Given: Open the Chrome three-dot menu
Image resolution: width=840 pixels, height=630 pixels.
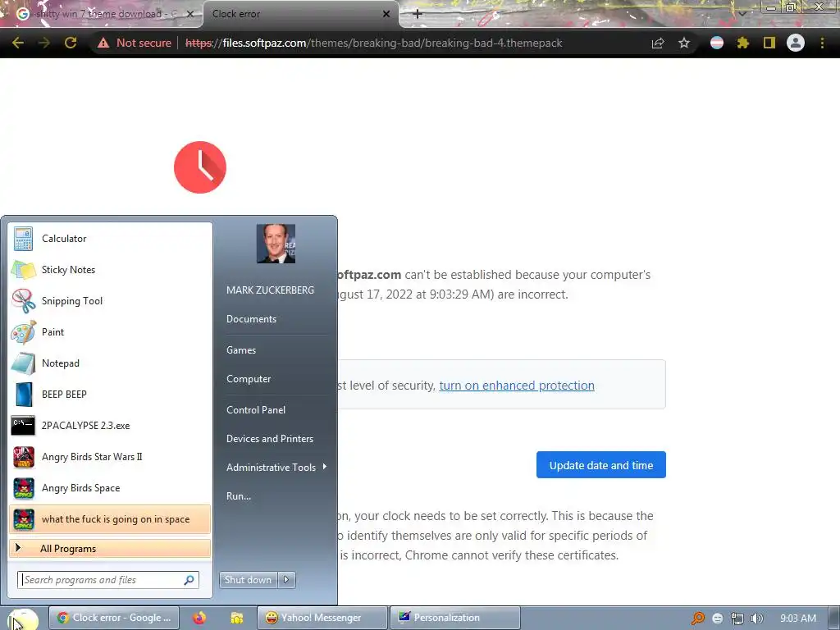Looking at the screenshot, I should pos(822,43).
